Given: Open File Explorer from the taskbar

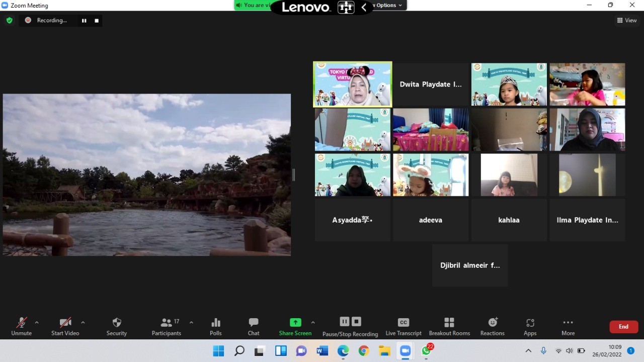Looking at the screenshot, I should [384, 351].
